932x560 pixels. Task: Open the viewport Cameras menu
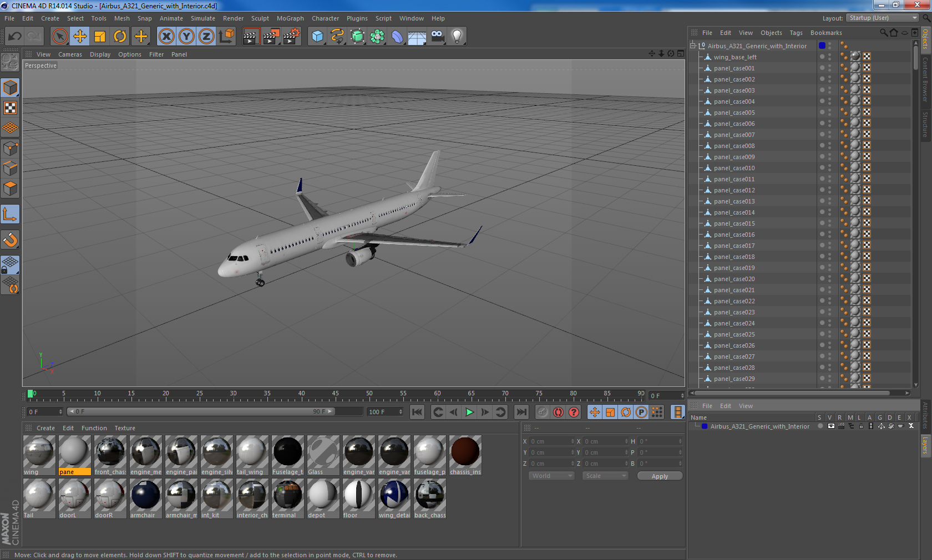point(70,54)
